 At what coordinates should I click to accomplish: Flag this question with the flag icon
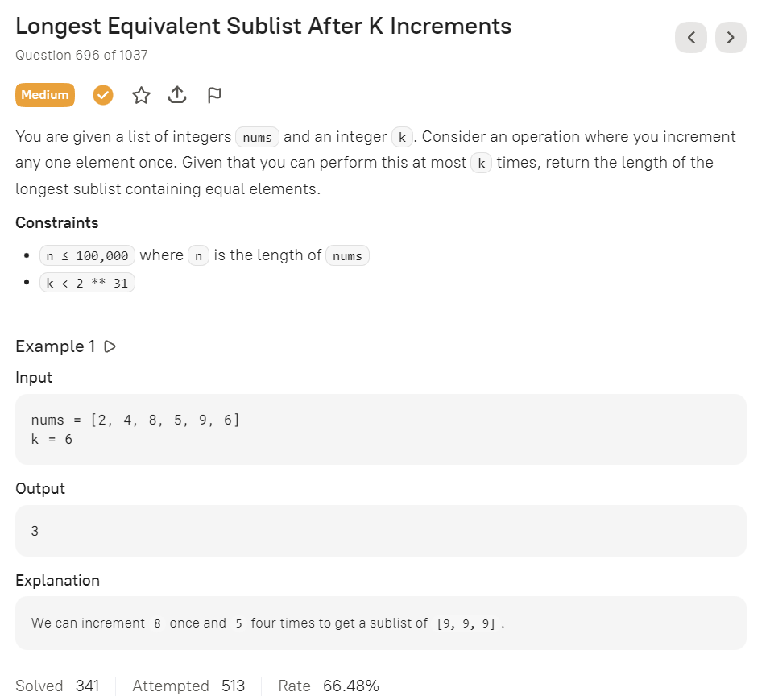click(213, 95)
